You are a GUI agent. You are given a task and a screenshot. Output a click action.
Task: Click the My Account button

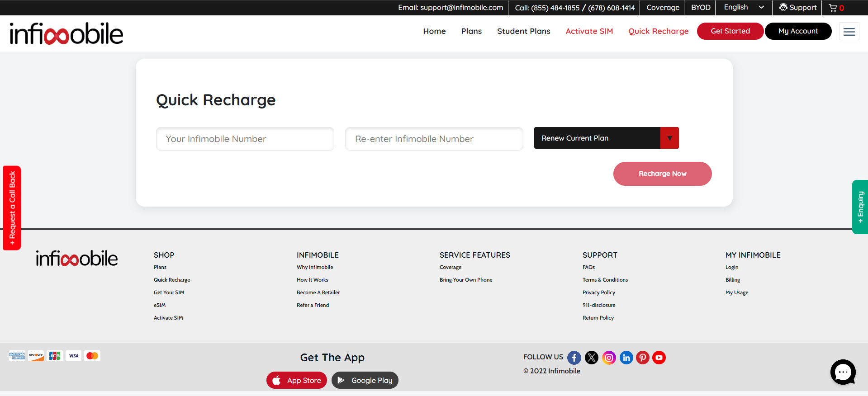798,31
